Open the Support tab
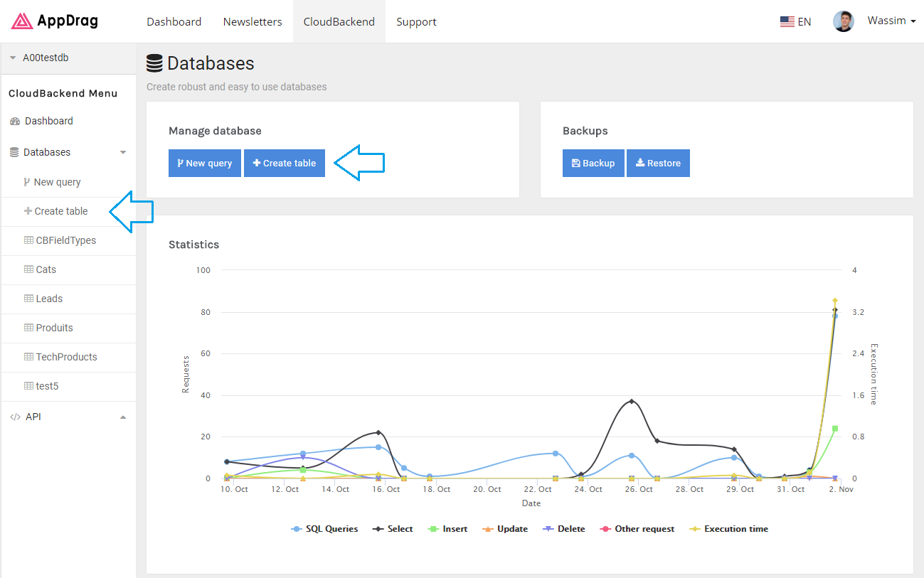924x578 pixels. point(416,21)
